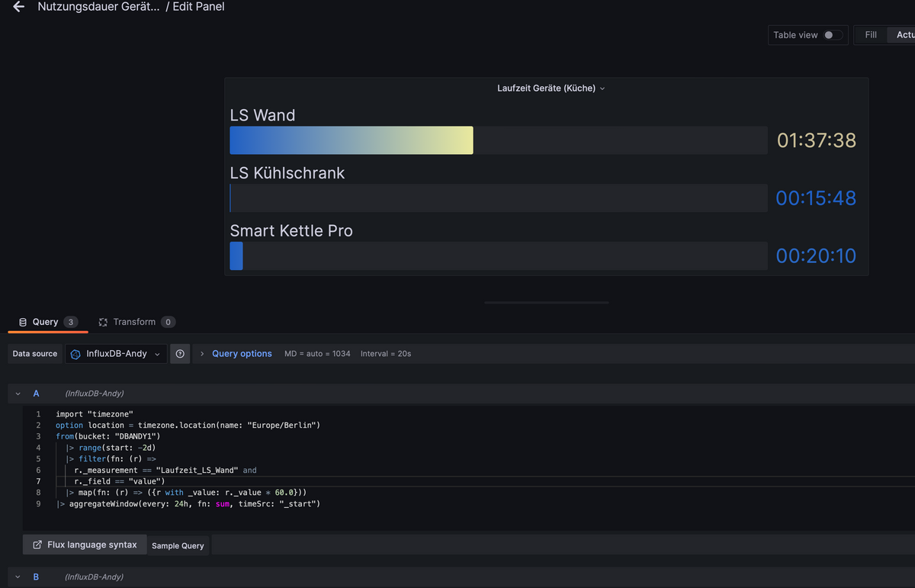Click the Data source label

(x=35, y=354)
